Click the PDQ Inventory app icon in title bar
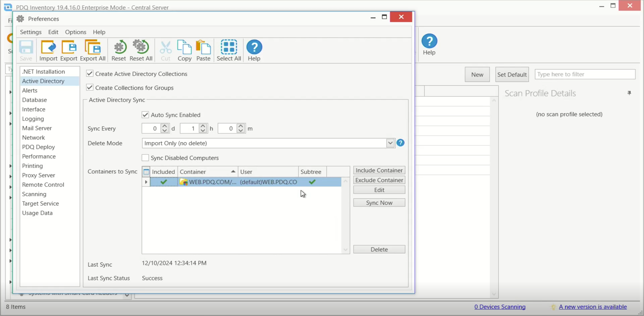 point(8,7)
